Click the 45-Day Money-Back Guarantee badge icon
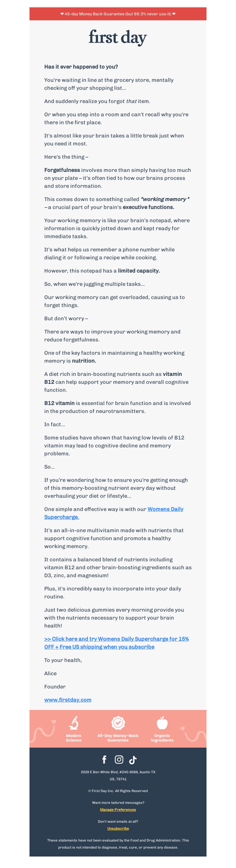This screenshot has height=868, width=236. point(118,722)
